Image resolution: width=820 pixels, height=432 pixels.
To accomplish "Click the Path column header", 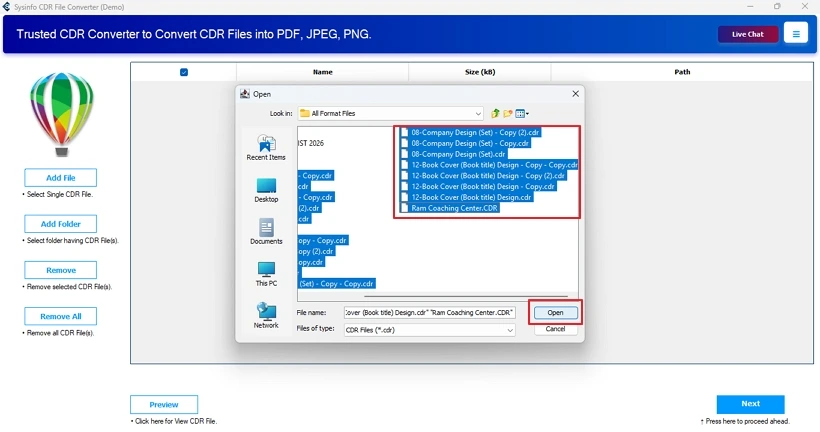I will click(681, 72).
